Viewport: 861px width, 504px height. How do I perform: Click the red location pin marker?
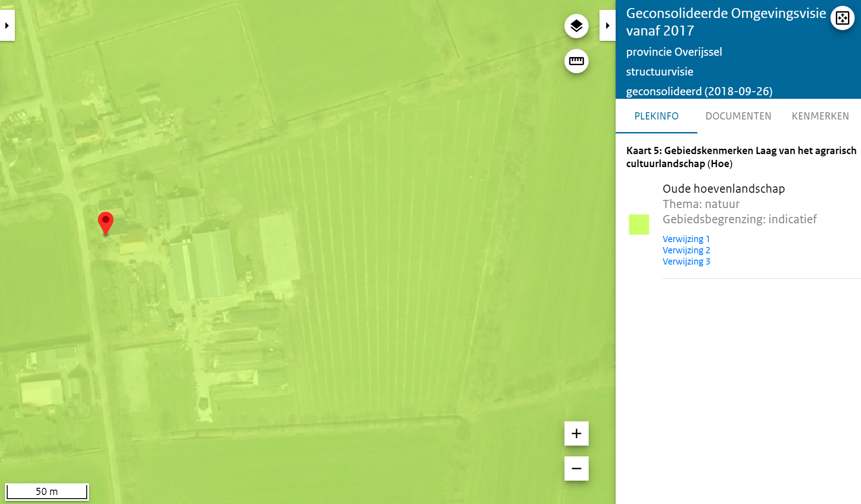(106, 223)
